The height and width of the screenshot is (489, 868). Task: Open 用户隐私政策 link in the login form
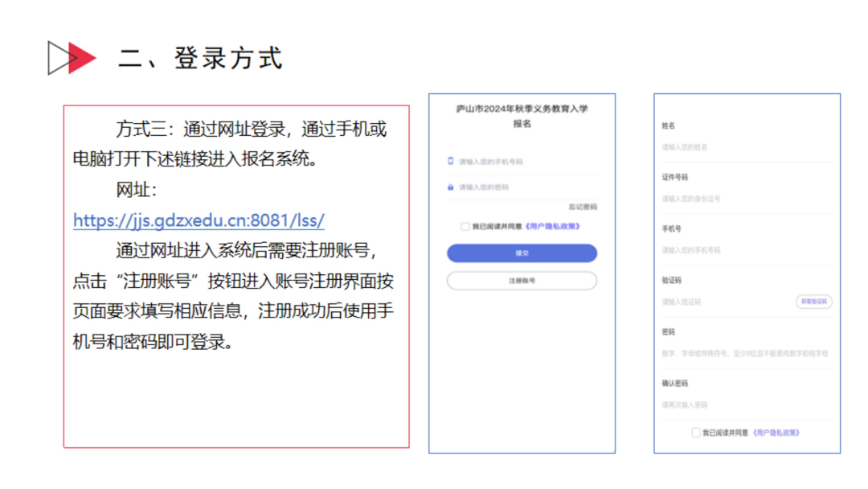point(553,226)
